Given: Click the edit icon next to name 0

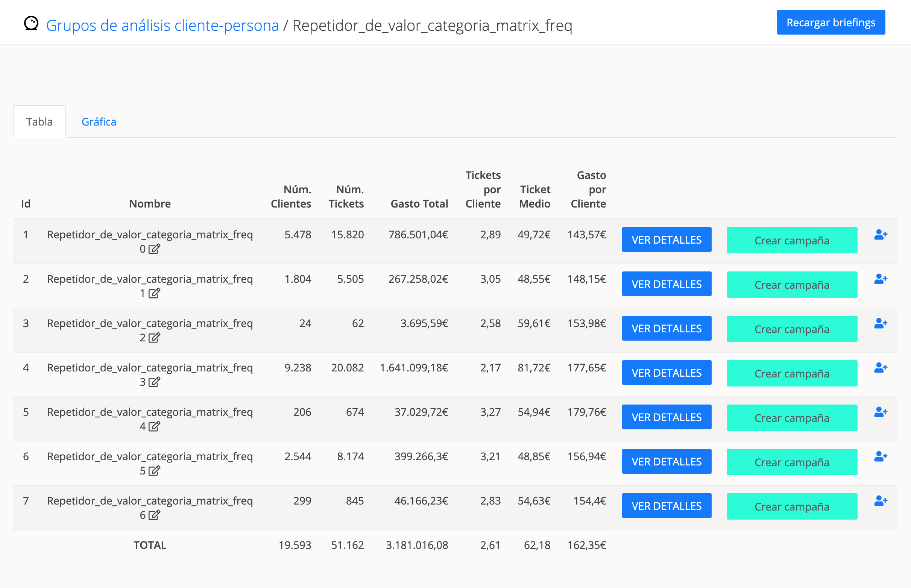Looking at the screenshot, I should 154,249.
